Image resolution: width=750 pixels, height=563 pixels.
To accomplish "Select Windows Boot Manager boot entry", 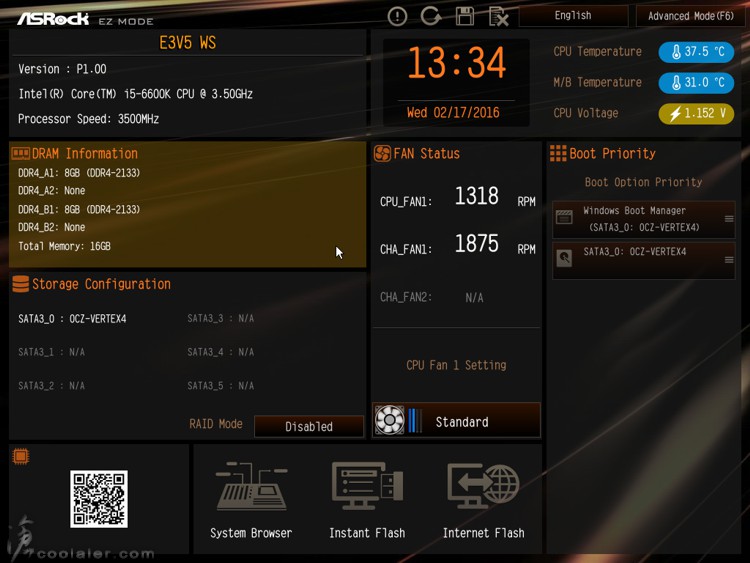I will point(643,219).
